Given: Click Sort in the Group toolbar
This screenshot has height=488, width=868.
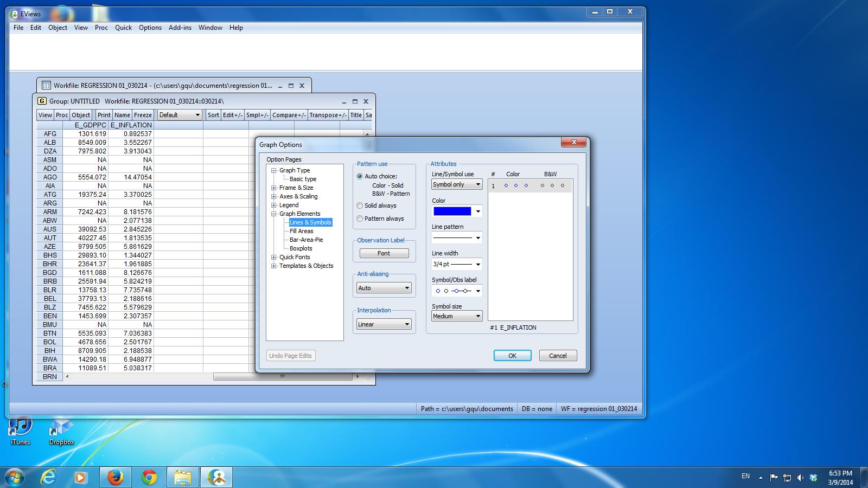Looking at the screenshot, I should [213, 115].
